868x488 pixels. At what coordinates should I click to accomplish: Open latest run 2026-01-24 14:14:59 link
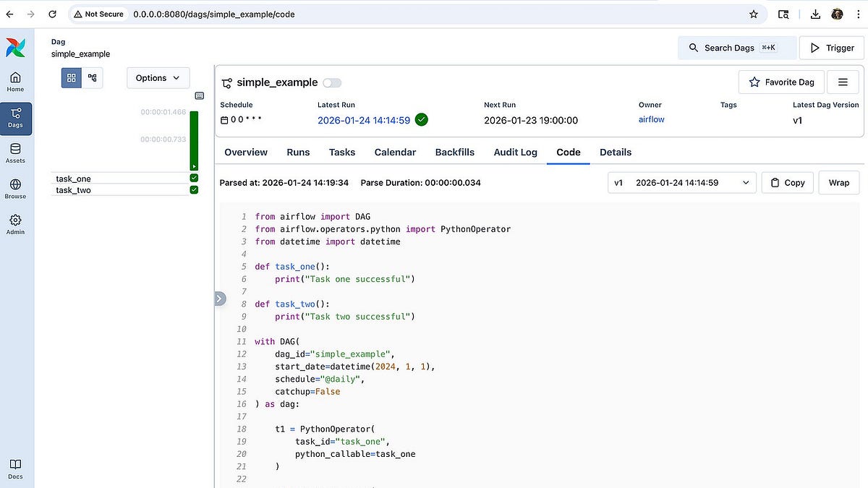[x=364, y=121]
